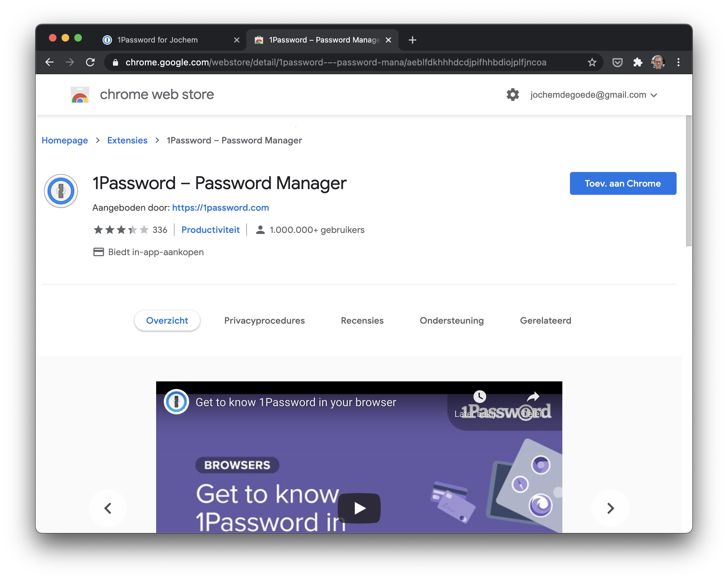The image size is (728, 580).
Task: Click Toev. aan Chrome button
Action: coord(623,183)
